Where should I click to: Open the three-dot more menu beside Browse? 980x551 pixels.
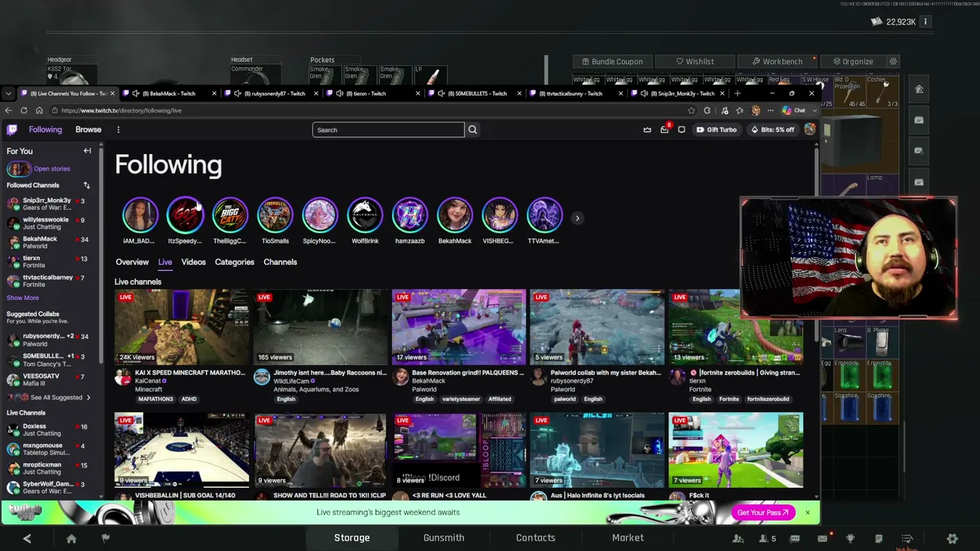click(118, 130)
